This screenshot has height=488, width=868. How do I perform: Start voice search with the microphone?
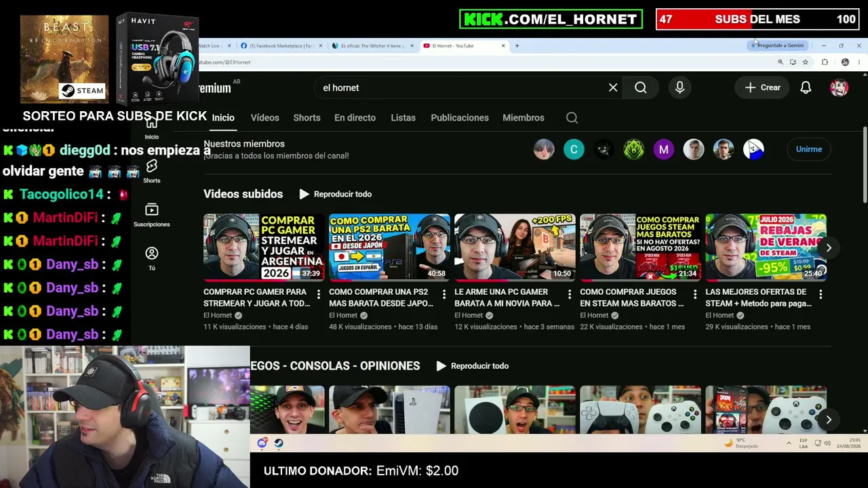point(679,87)
